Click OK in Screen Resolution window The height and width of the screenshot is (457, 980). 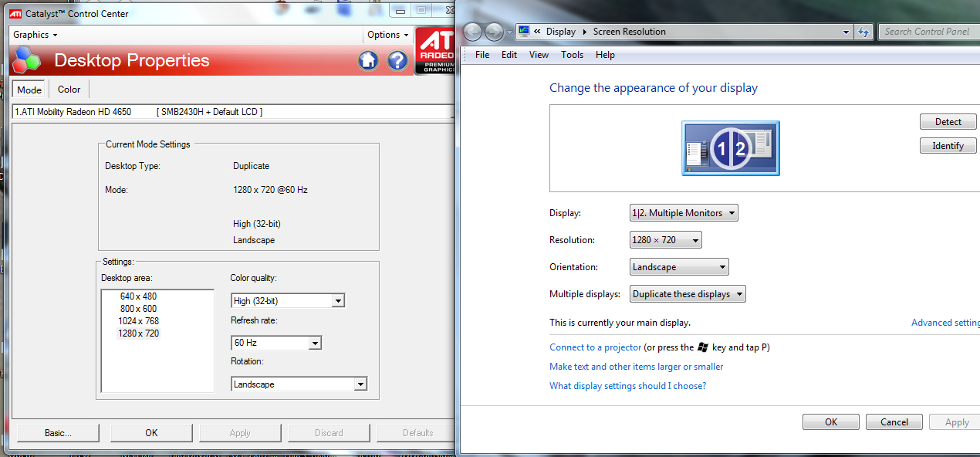[831, 422]
